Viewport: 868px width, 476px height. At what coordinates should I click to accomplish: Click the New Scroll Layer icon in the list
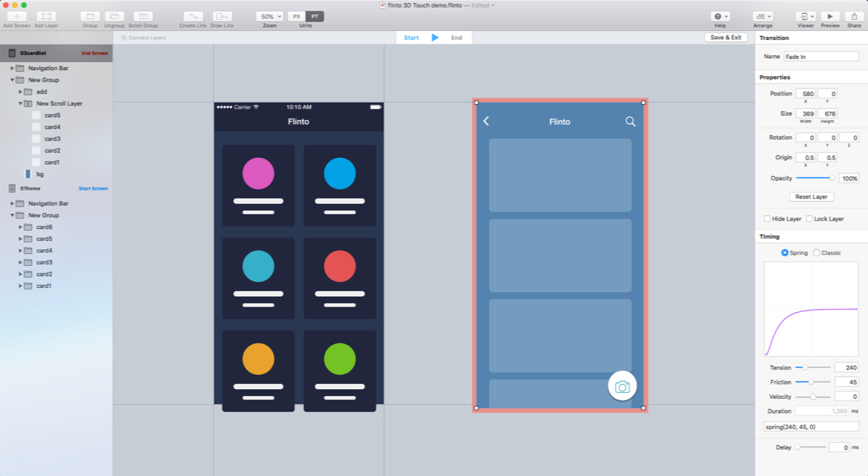(28, 104)
